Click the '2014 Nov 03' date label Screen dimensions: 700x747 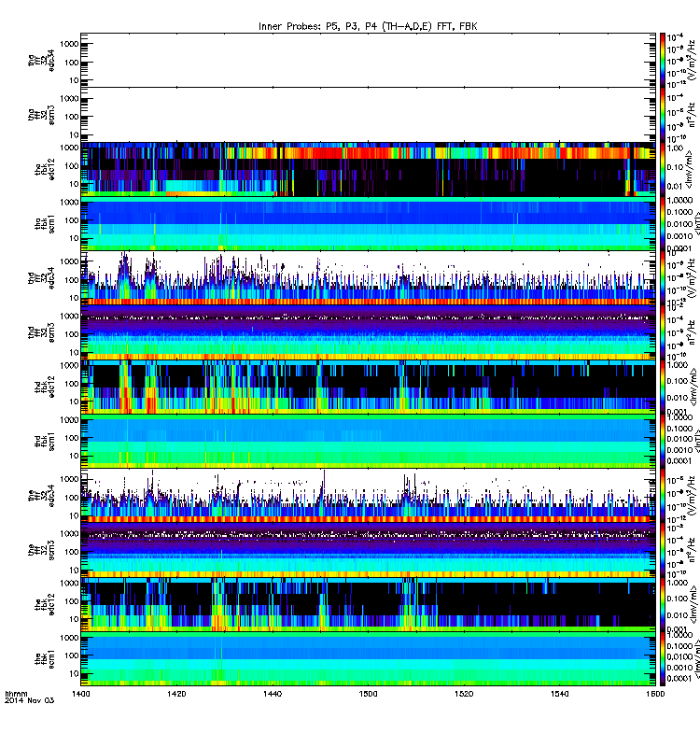(x=29, y=700)
